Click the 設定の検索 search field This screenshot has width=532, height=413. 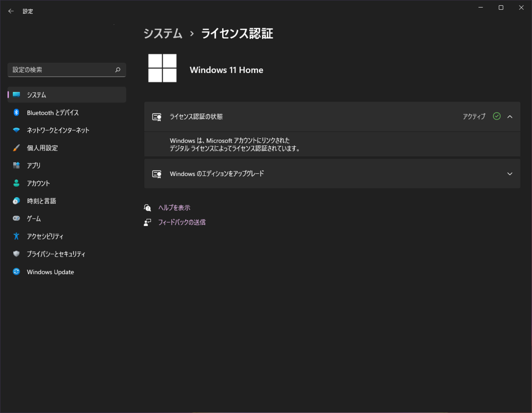pyautogui.click(x=67, y=70)
